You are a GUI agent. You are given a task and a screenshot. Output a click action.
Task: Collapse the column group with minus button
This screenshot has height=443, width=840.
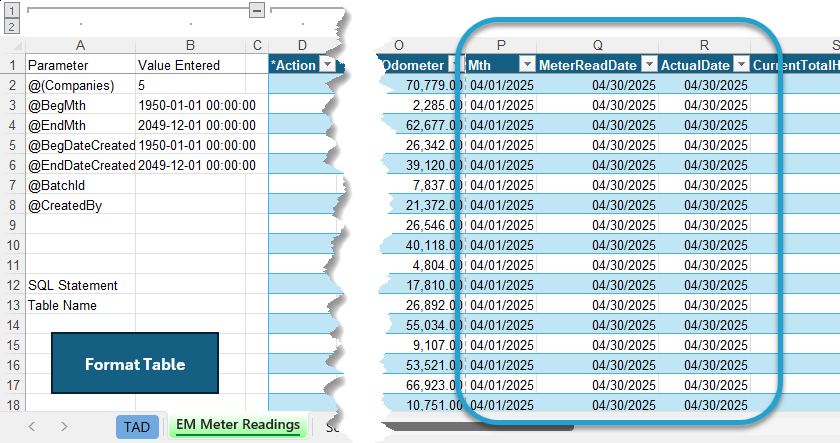(257, 10)
